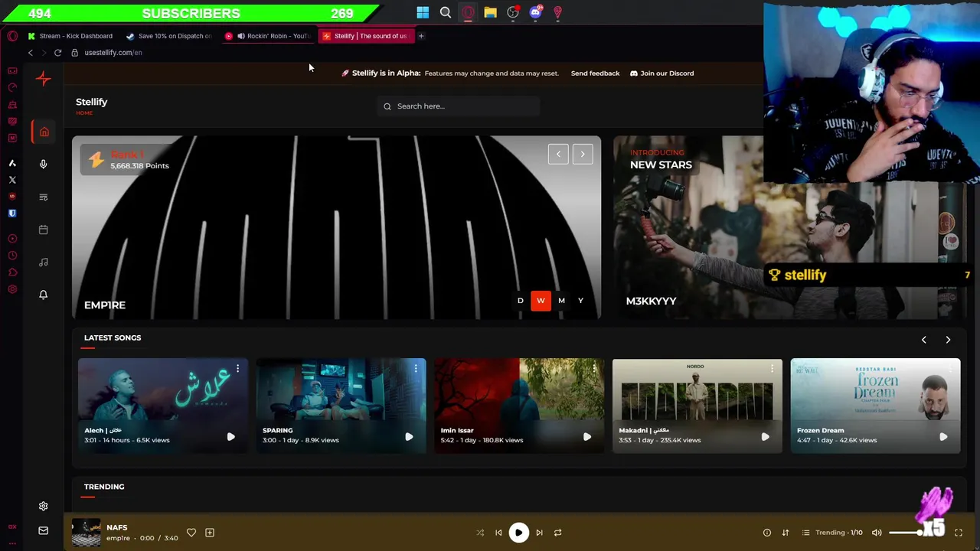Switch to Rockin' Robin YouTube tab

[x=269, y=36]
